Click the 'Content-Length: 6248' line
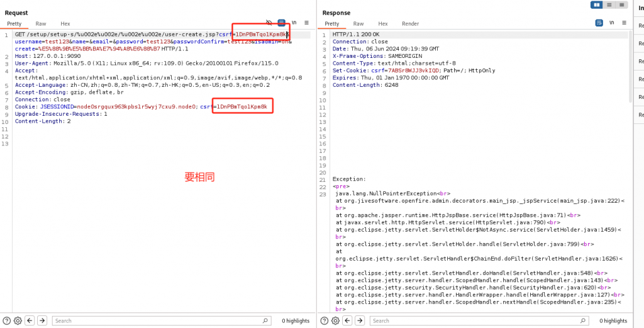The image size is (644, 328). tap(365, 85)
